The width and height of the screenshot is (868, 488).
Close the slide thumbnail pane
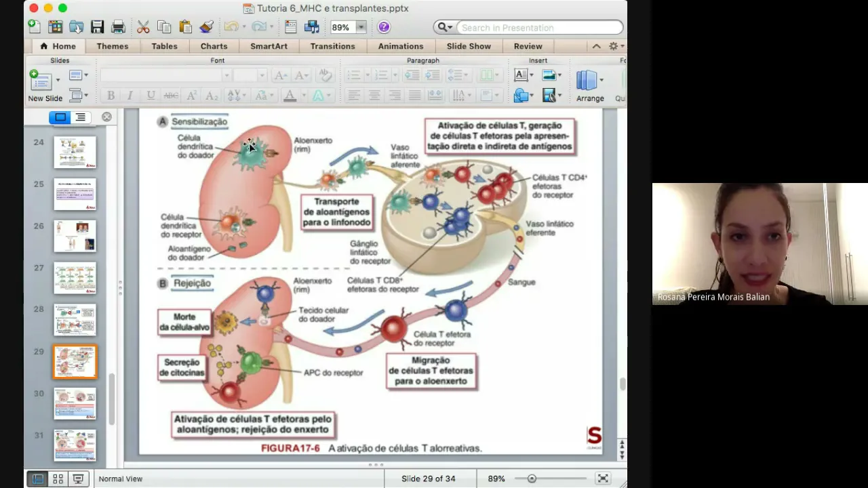(106, 117)
